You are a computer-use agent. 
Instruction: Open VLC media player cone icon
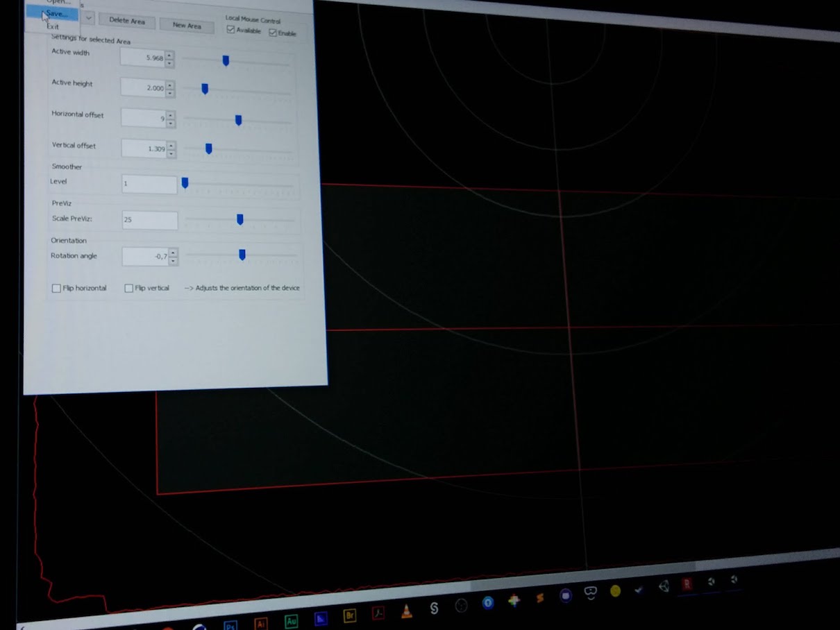pyautogui.click(x=407, y=611)
